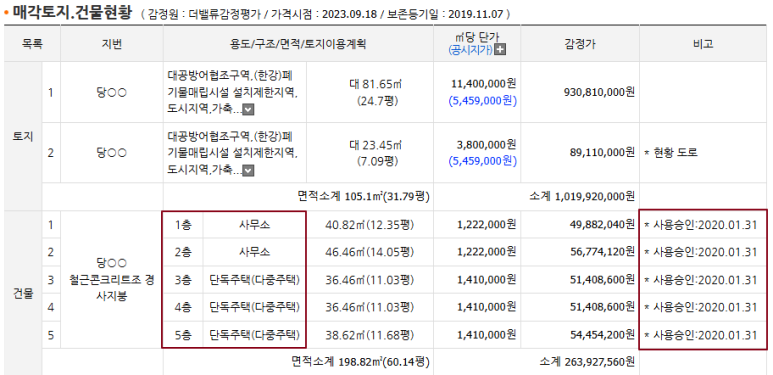773x375 pixels.
Task: Click 51,408,600원 in the 3층 row
Action: point(602,280)
